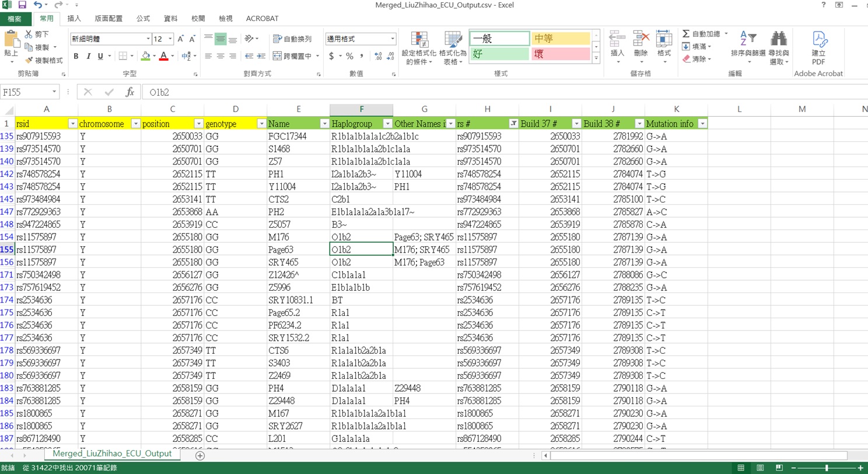Switch to Page Layout (版面配置) tab

108,19
